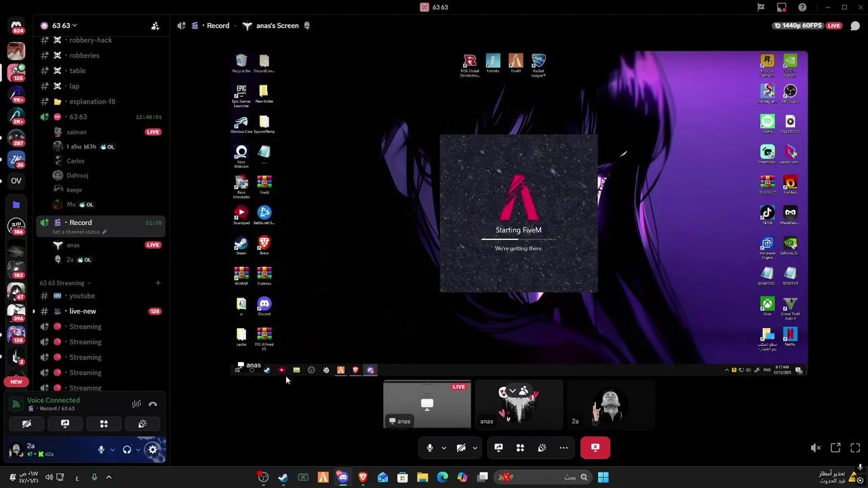Open the Discord inbox icon in title bar
Screen dimensions: 868x488
[x=782, y=7]
